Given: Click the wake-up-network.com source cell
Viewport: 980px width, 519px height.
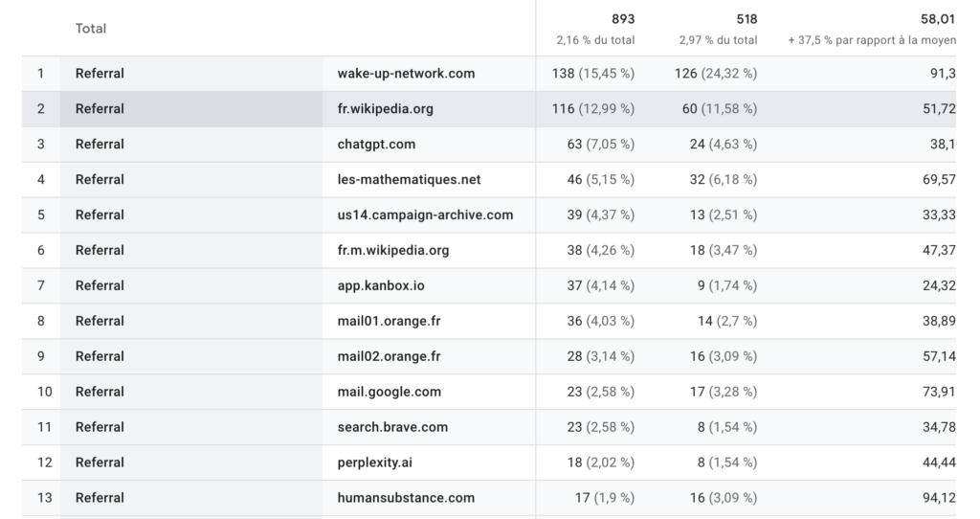Looking at the screenshot, I should (406, 74).
